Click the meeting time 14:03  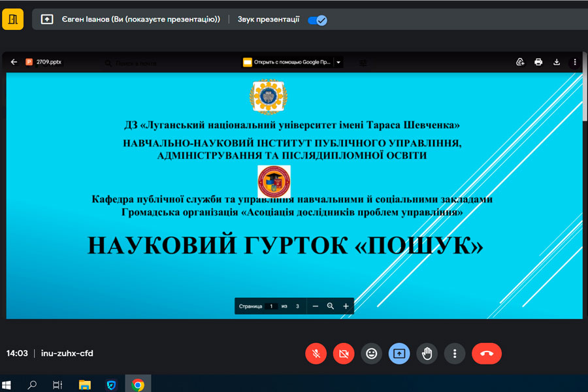point(17,353)
